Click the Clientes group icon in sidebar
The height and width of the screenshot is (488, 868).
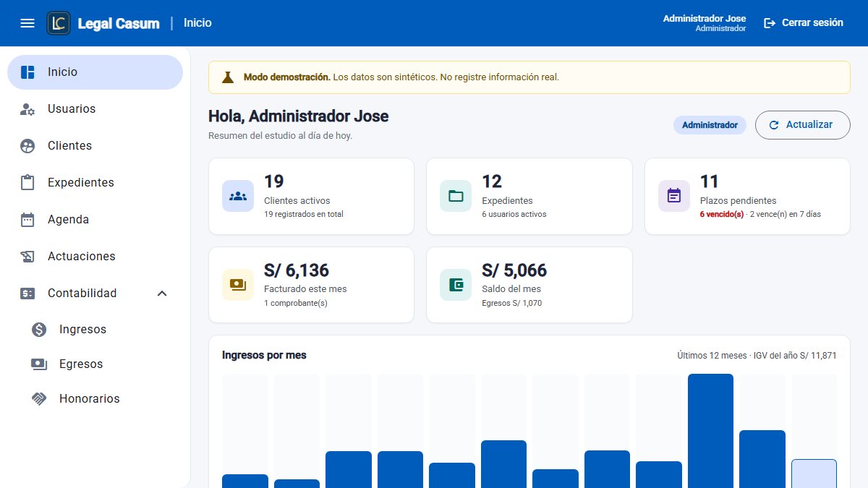(27, 146)
